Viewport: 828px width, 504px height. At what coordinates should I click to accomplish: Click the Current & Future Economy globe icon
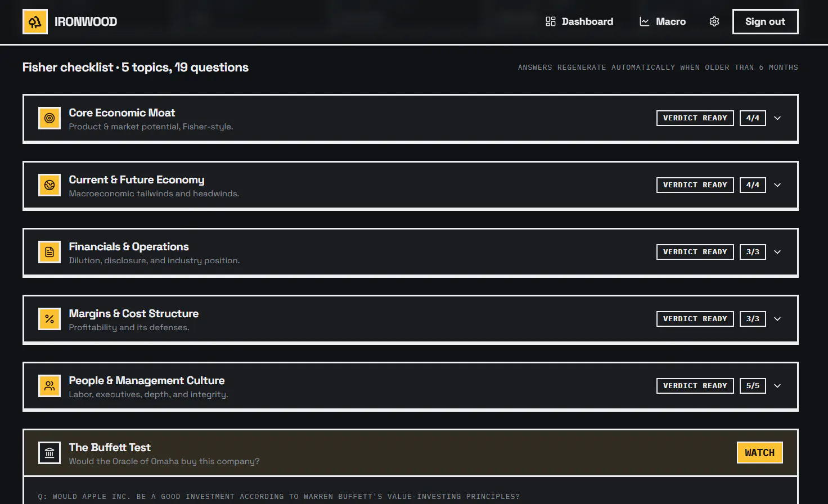point(49,185)
